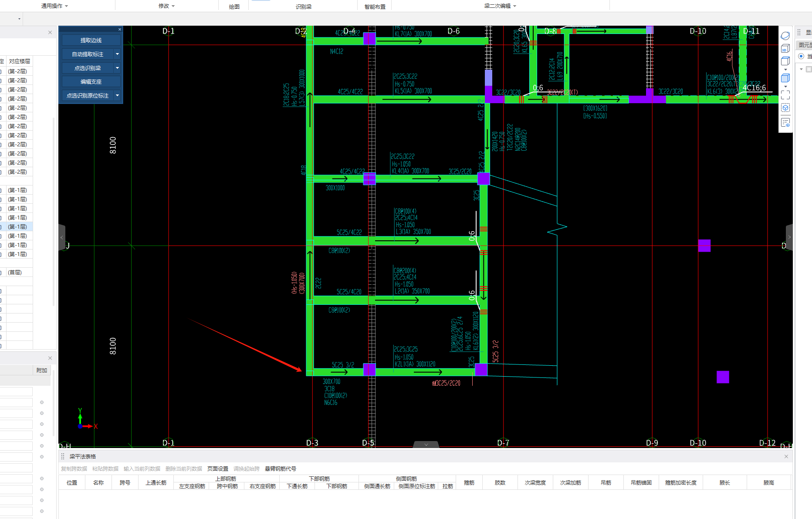The image size is (812, 519).
Task: Close the beam recognition floating panel
Action: pyautogui.click(x=120, y=30)
